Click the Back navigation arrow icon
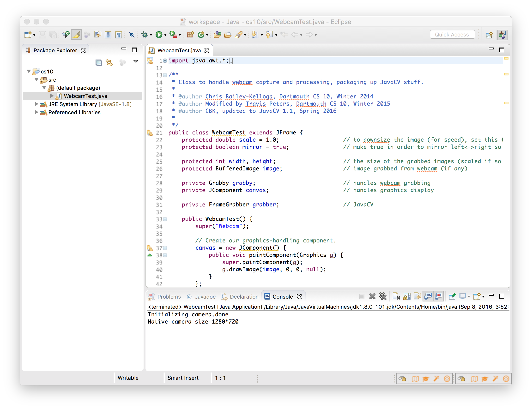Screen dimensions: 532x409 pos(295,35)
